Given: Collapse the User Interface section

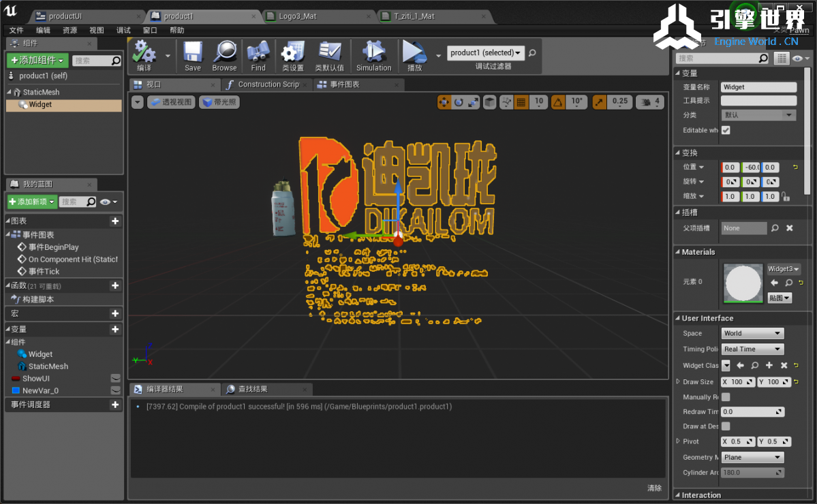Looking at the screenshot, I should tap(677, 318).
